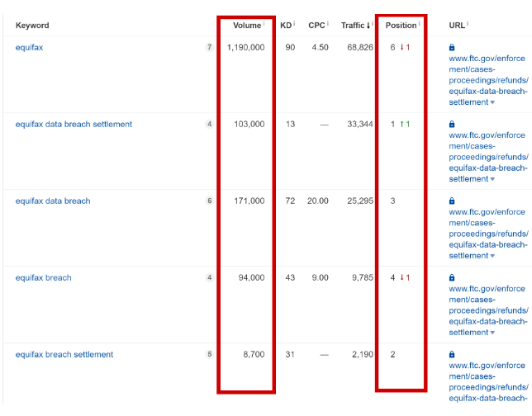Open ftc.gov URL in equifax data breach settlement row
This screenshot has width=532, height=416.
(488, 157)
